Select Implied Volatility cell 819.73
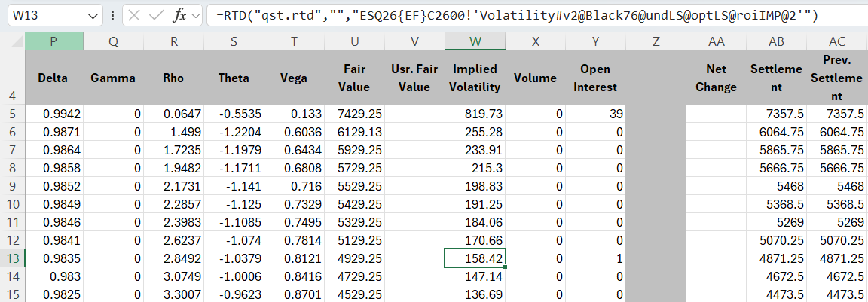The height and width of the screenshot is (302, 868). click(x=475, y=114)
